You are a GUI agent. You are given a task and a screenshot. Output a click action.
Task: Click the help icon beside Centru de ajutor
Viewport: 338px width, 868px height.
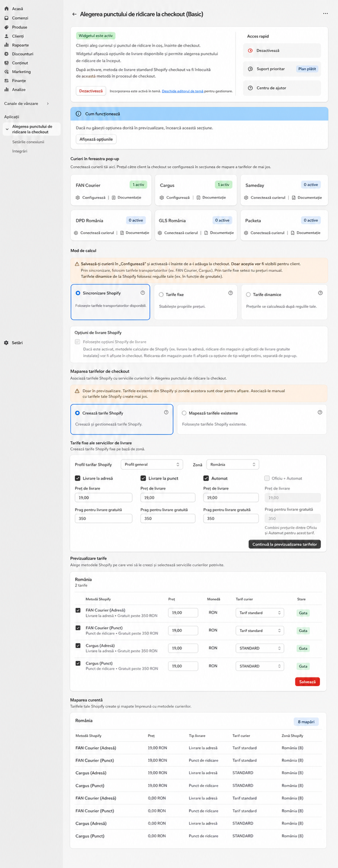click(x=250, y=88)
